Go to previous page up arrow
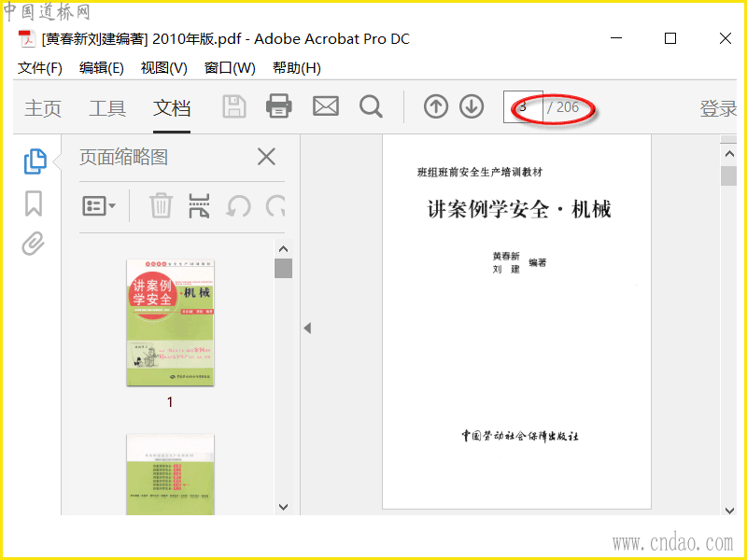 (x=435, y=106)
